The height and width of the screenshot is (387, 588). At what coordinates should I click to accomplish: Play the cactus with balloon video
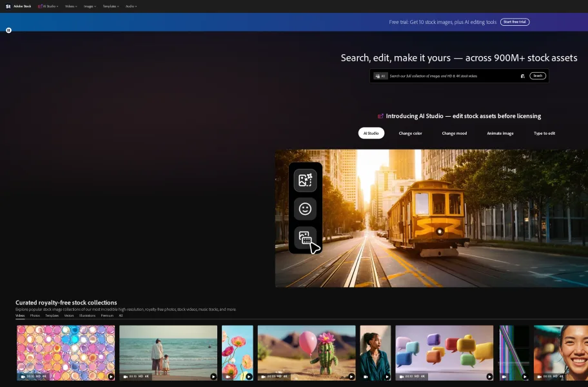(x=351, y=377)
